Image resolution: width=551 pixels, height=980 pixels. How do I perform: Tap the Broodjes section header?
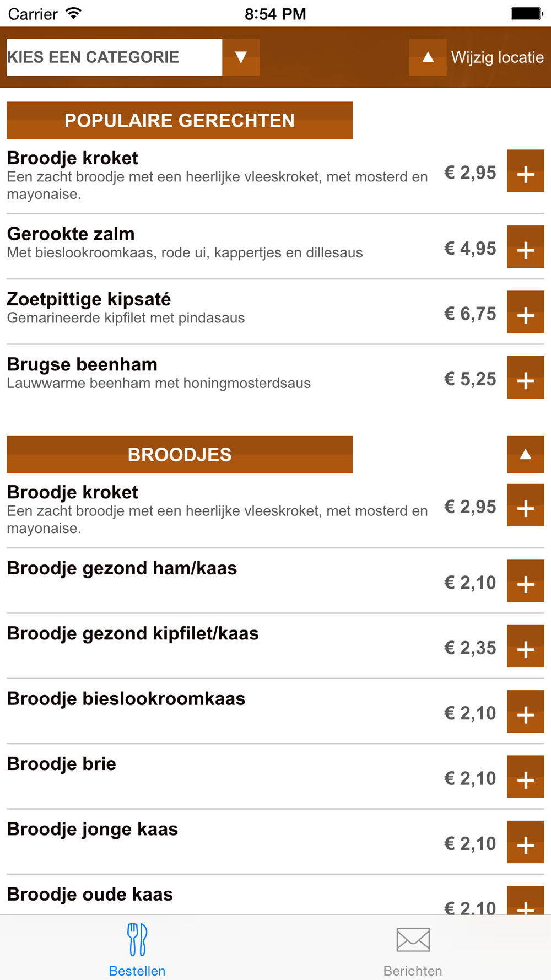[180, 454]
